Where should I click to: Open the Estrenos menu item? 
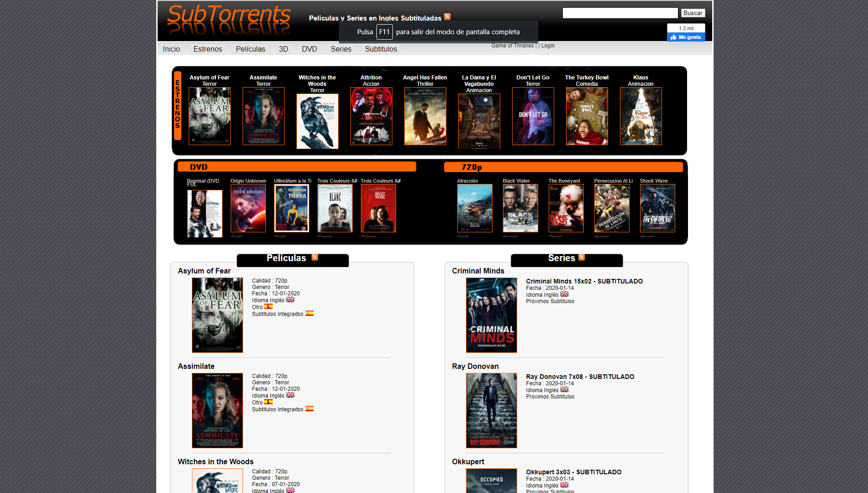[207, 49]
